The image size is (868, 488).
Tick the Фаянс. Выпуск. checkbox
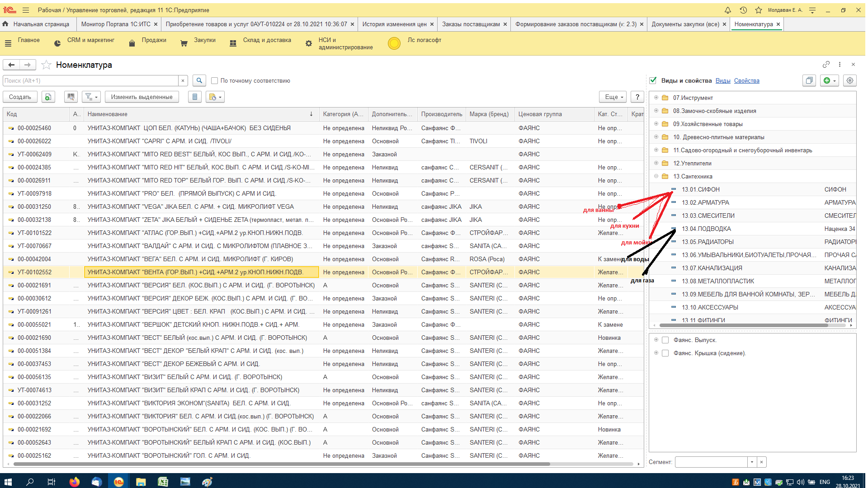pos(665,340)
